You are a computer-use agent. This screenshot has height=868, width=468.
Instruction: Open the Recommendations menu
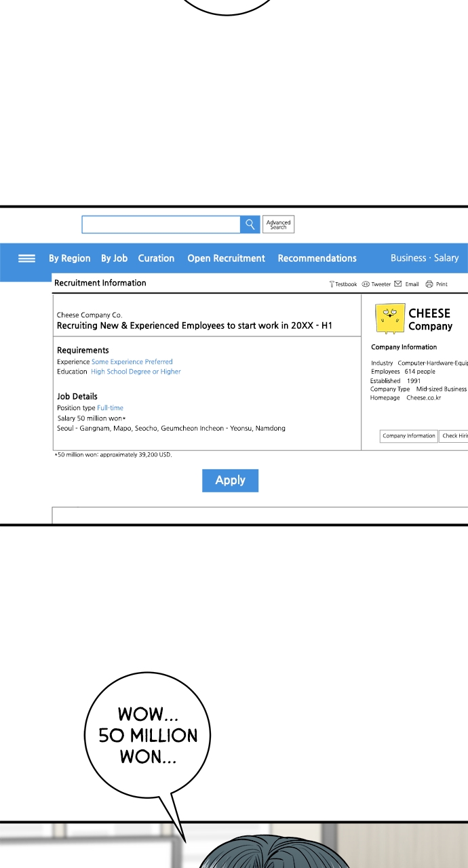[317, 258]
